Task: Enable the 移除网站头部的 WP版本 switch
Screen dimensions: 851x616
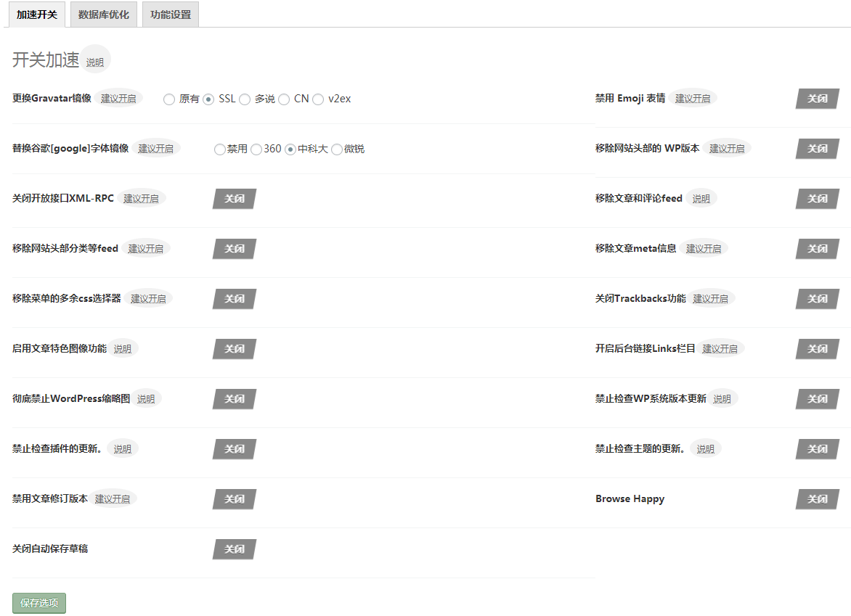Action: point(818,149)
